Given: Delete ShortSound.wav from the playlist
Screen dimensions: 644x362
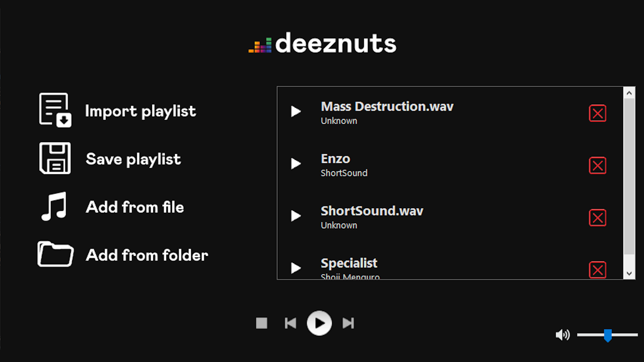Looking at the screenshot, I should coord(597,218).
